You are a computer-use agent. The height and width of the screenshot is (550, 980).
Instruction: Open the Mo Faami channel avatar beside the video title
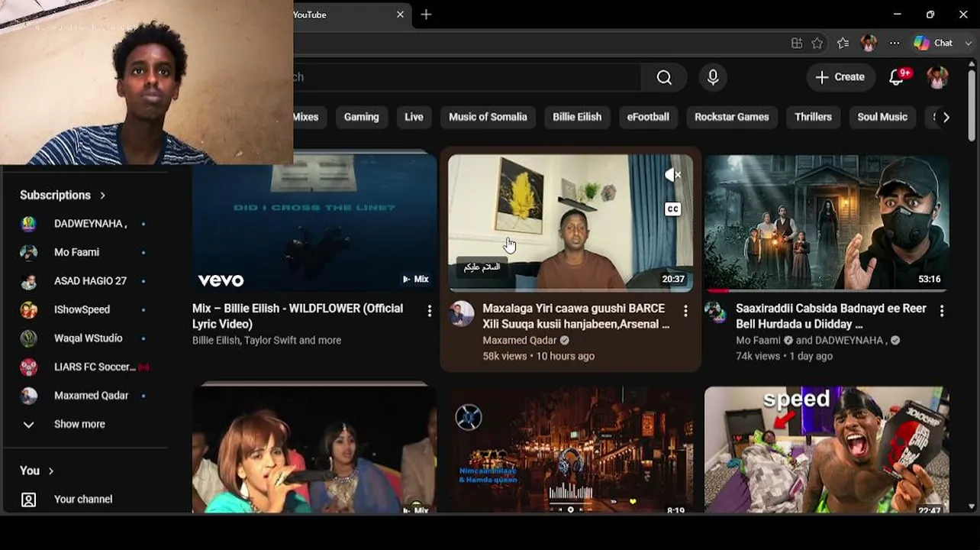715,312
